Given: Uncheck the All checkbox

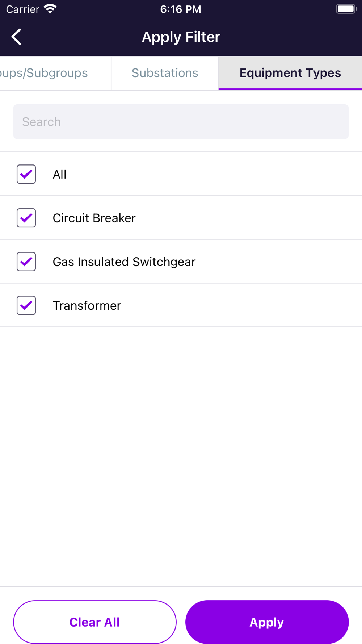Looking at the screenshot, I should (26, 174).
